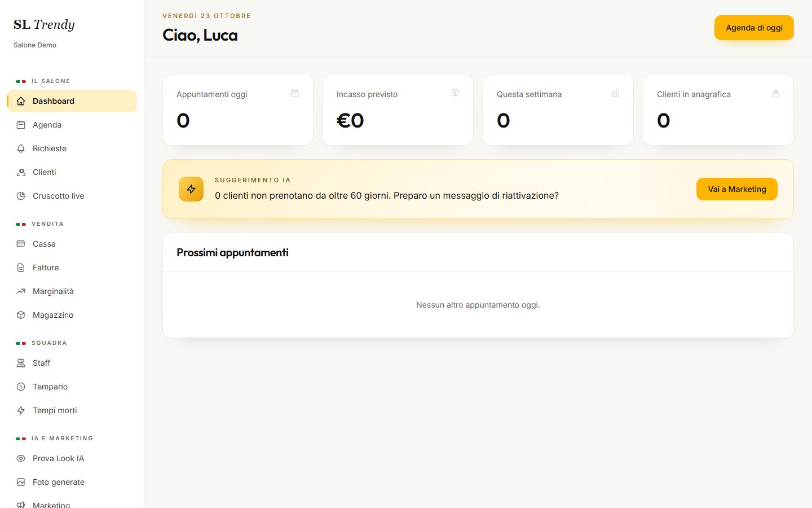Click the Tempario clock icon
This screenshot has height=508, width=812.
coord(21,387)
